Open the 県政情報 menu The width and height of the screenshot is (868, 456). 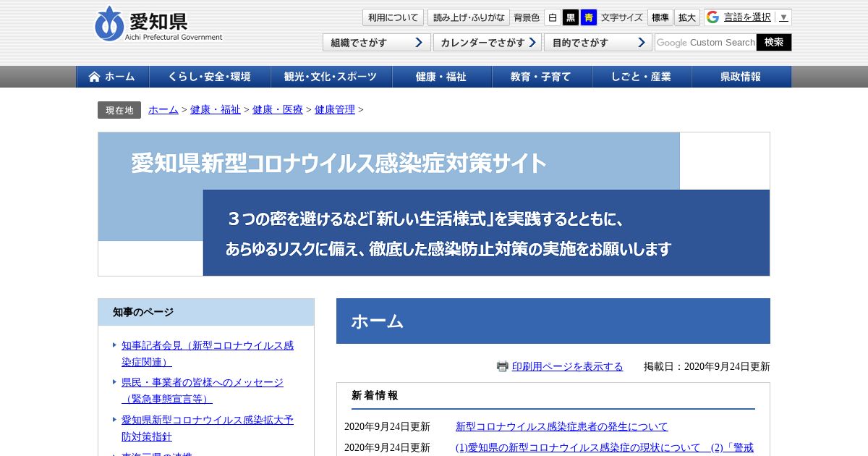click(741, 77)
